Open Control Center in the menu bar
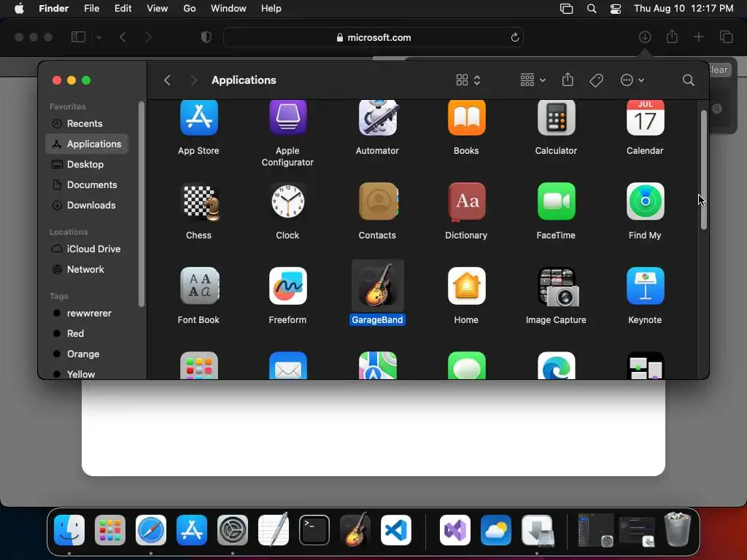747x560 pixels. tap(616, 9)
